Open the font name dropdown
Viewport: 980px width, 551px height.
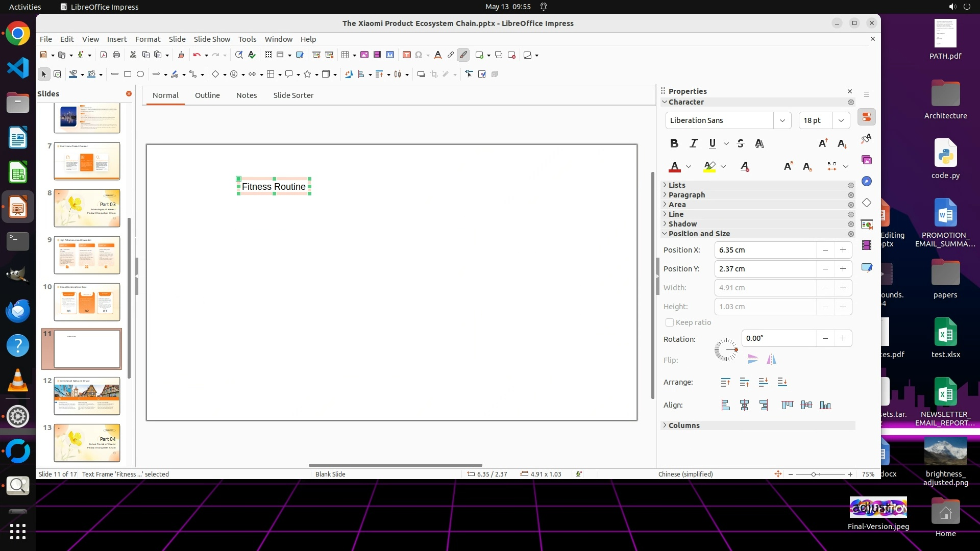pos(782,120)
